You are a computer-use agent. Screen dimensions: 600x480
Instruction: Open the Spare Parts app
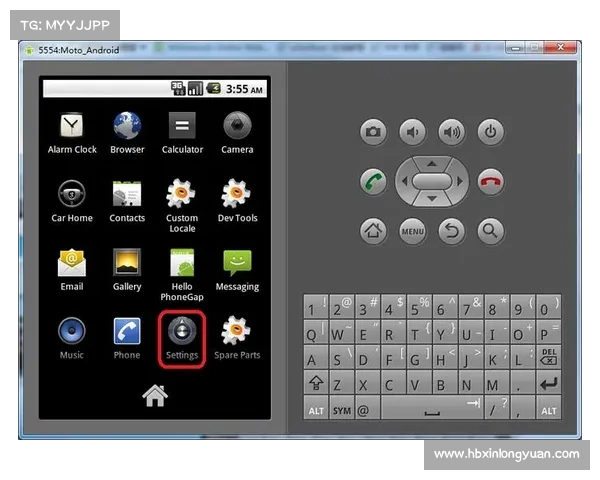tap(237, 339)
